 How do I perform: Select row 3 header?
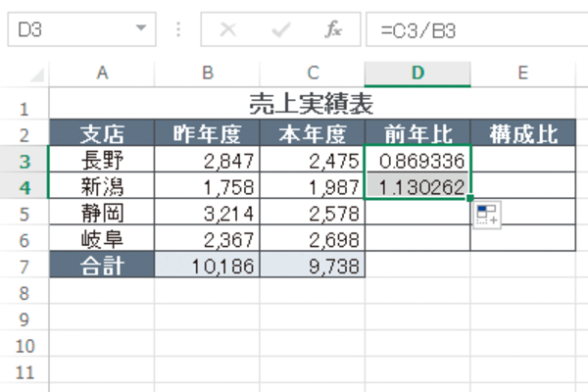24,159
